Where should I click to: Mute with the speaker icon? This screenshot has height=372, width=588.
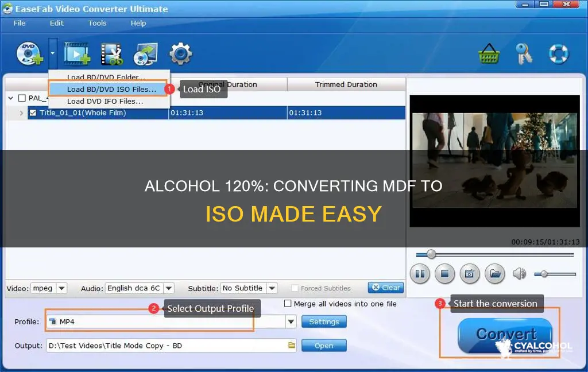[519, 274]
